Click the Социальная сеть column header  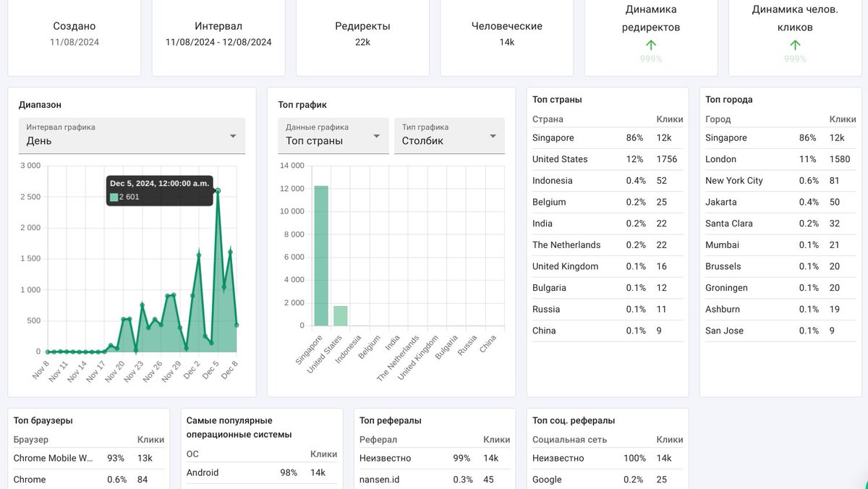[x=569, y=439]
